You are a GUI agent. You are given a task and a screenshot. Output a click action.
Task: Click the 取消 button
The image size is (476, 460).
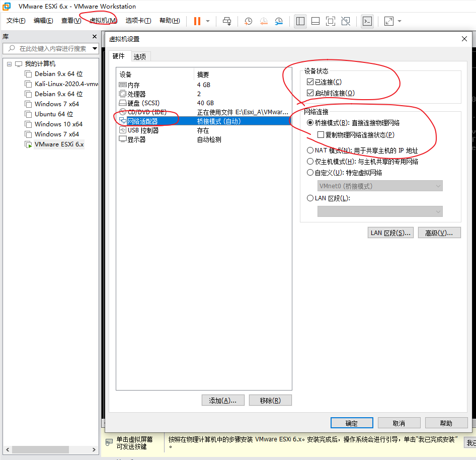[399, 423]
